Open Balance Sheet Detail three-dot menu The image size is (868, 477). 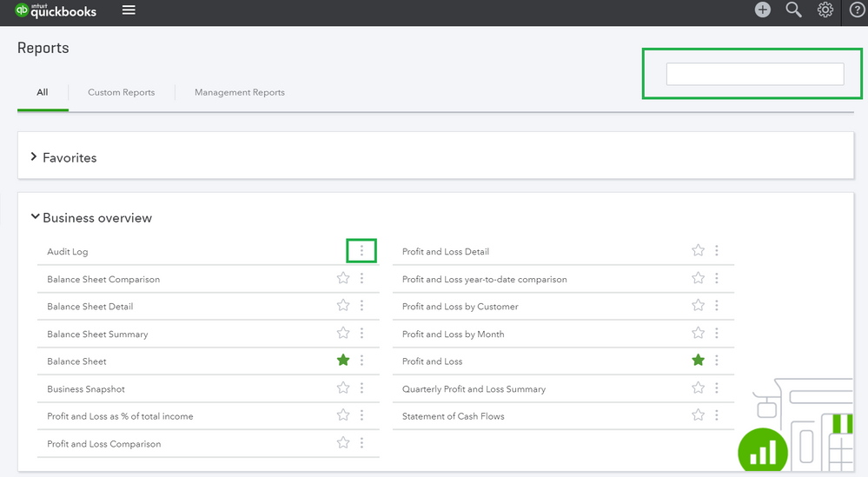coord(361,306)
